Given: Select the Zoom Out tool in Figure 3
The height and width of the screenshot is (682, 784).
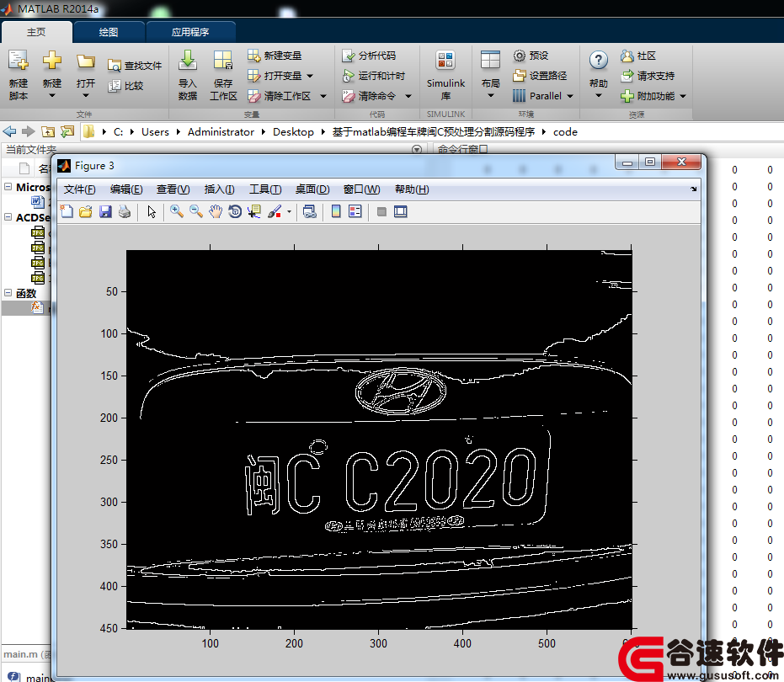Looking at the screenshot, I should 196,211.
